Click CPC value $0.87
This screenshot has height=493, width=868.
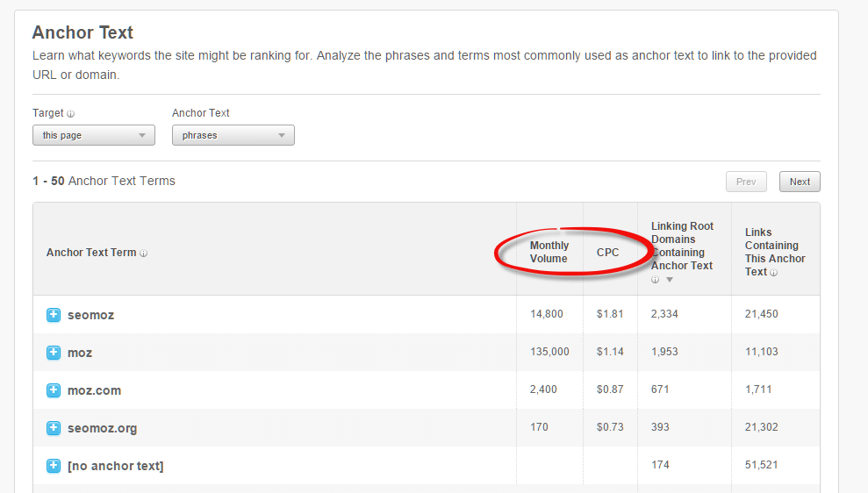pyautogui.click(x=610, y=389)
